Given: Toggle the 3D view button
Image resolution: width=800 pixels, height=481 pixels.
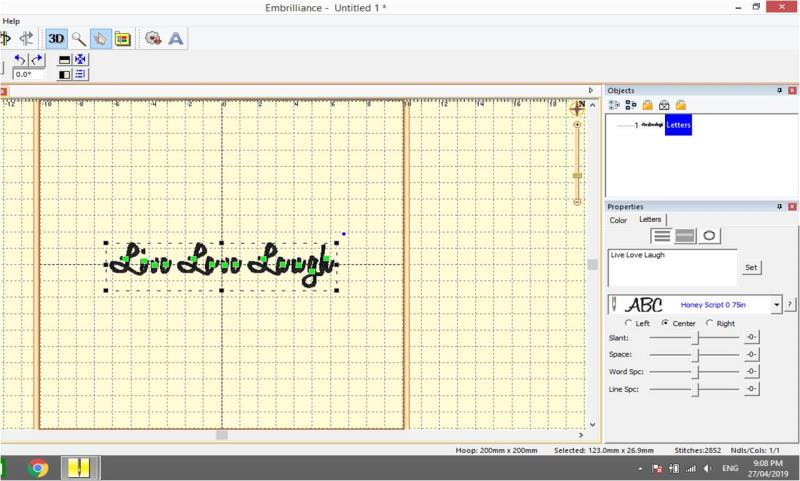Looking at the screenshot, I should pos(56,39).
